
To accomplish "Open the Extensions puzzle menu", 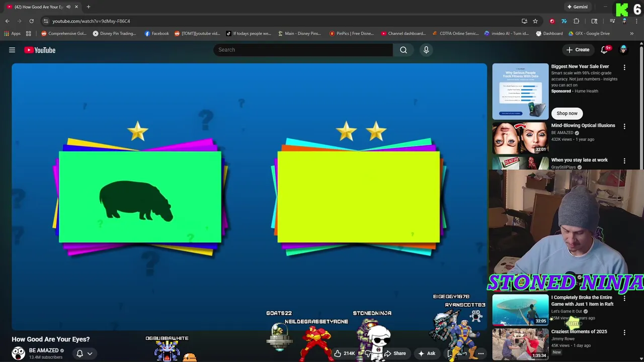I will (577, 21).
